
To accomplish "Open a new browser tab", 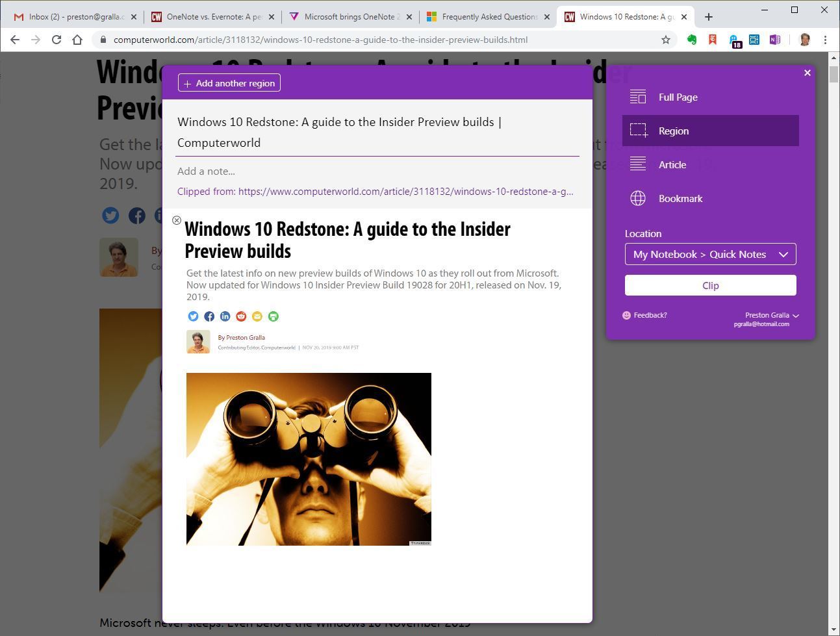I will tap(709, 17).
